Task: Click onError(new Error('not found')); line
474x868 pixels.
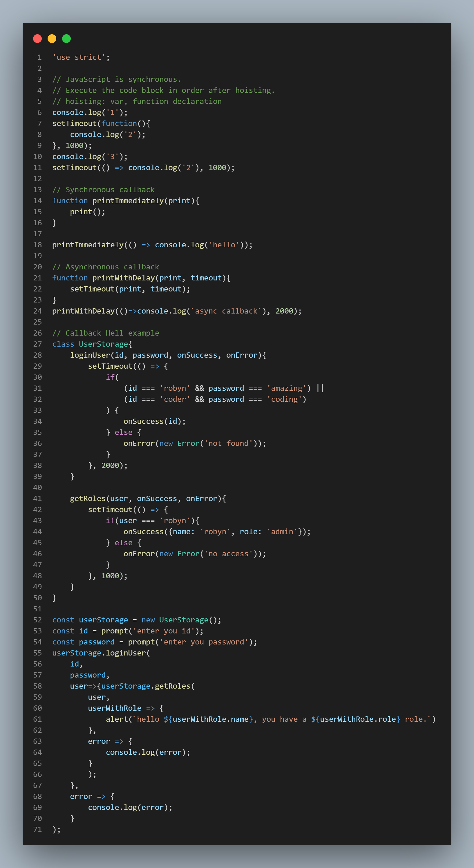Action: coord(195,444)
